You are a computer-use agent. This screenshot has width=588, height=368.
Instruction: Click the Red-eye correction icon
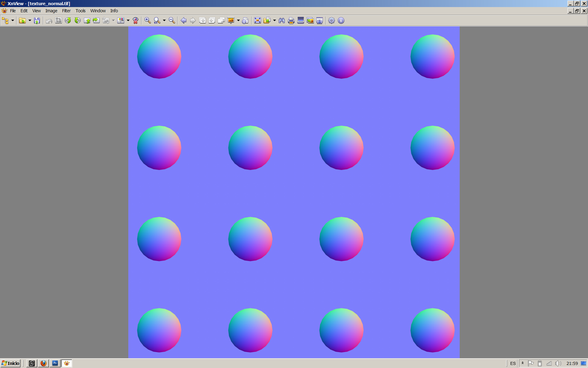pos(136,21)
